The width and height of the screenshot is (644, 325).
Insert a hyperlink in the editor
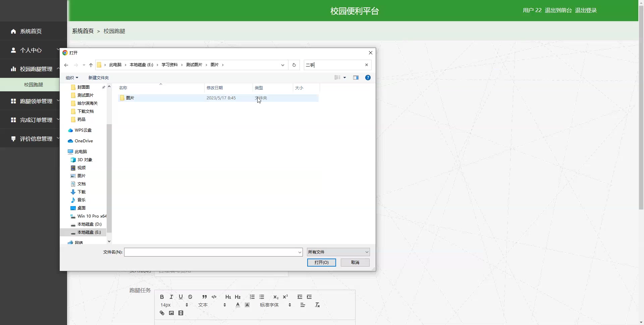[x=162, y=313]
